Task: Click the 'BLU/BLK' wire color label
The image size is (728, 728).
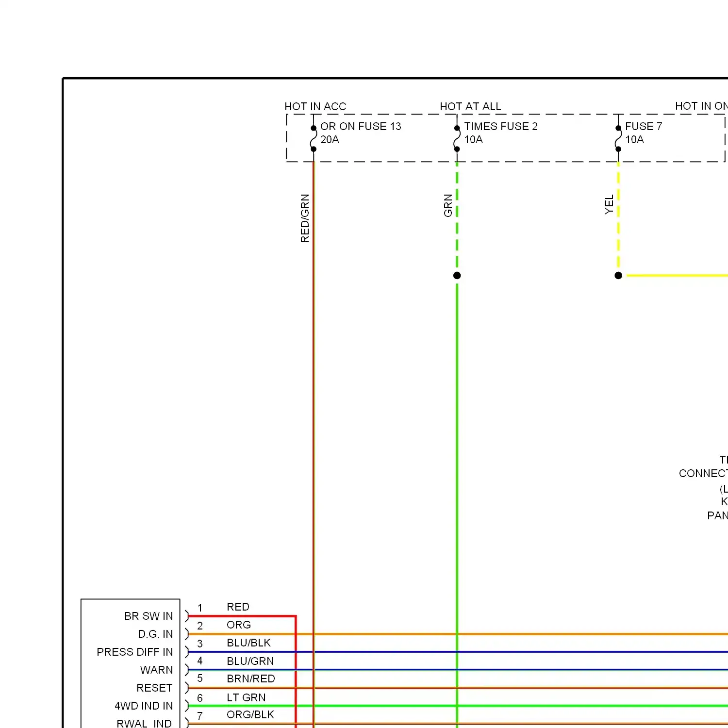Action: coord(248,643)
